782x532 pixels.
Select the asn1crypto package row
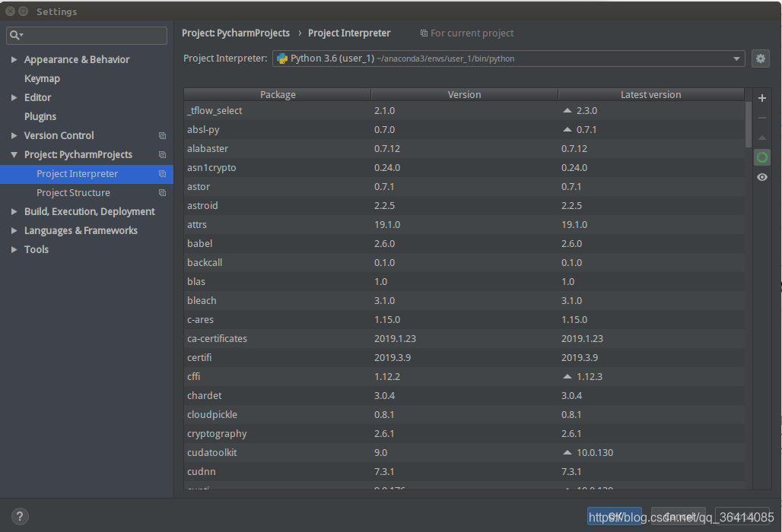click(x=464, y=167)
